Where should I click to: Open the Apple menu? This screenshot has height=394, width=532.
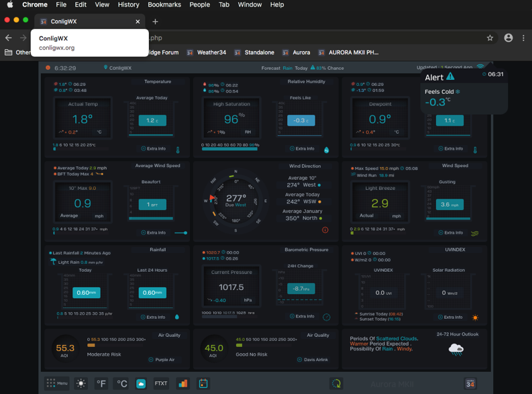pyautogui.click(x=10, y=5)
